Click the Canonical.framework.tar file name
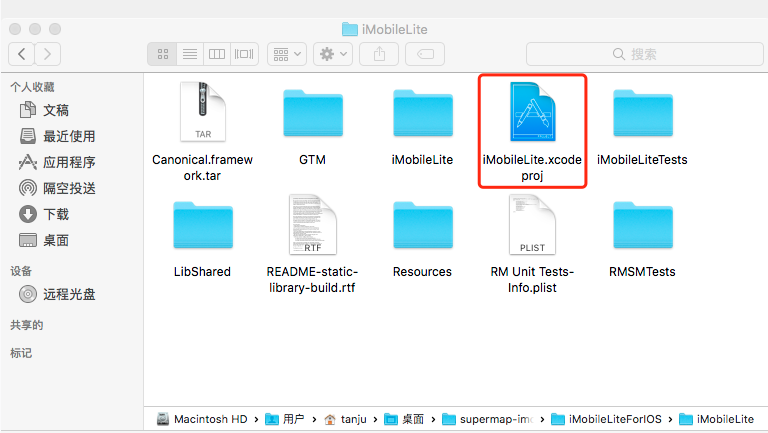 pos(202,168)
